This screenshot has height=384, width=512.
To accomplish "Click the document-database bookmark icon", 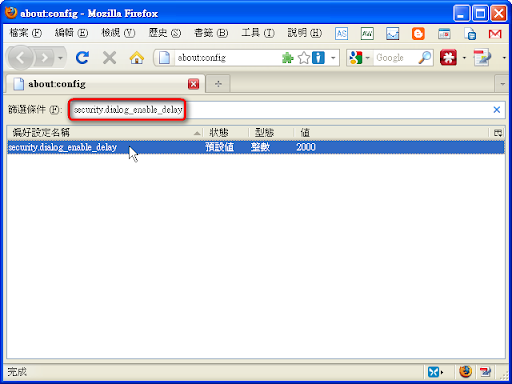I will pos(470,34).
